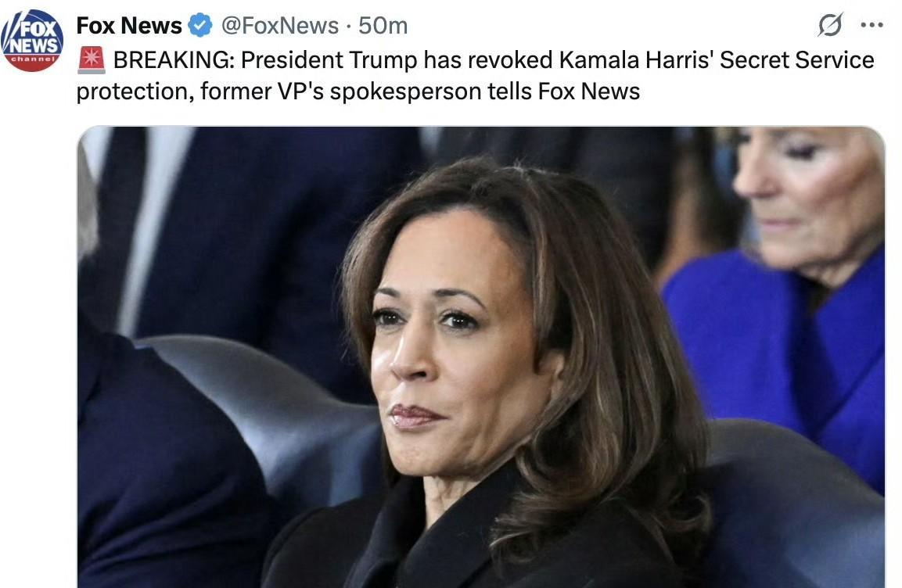Open the three-dot more options menu
The image size is (902, 588).
point(871,26)
